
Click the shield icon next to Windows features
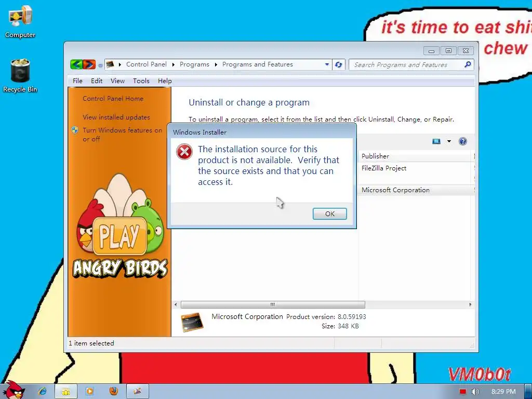(75, 130)
